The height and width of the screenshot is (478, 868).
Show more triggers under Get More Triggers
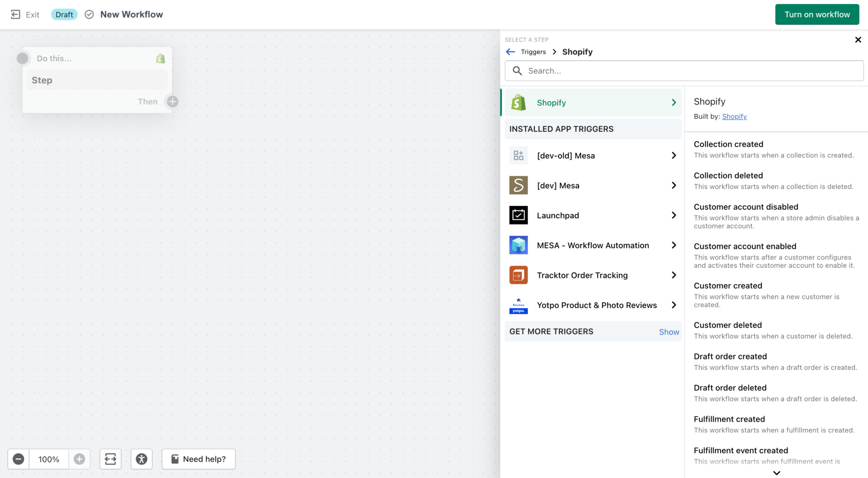669,331
